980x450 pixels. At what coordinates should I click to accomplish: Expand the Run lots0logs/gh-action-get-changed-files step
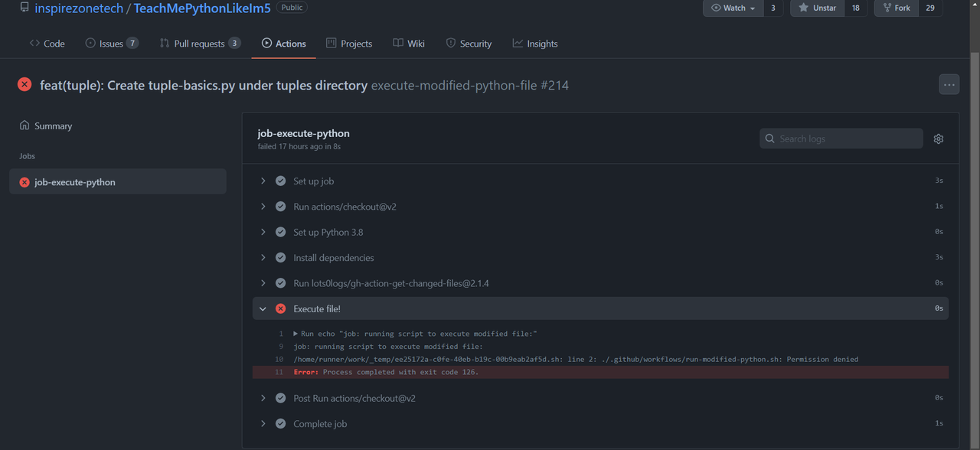[600, 283]
